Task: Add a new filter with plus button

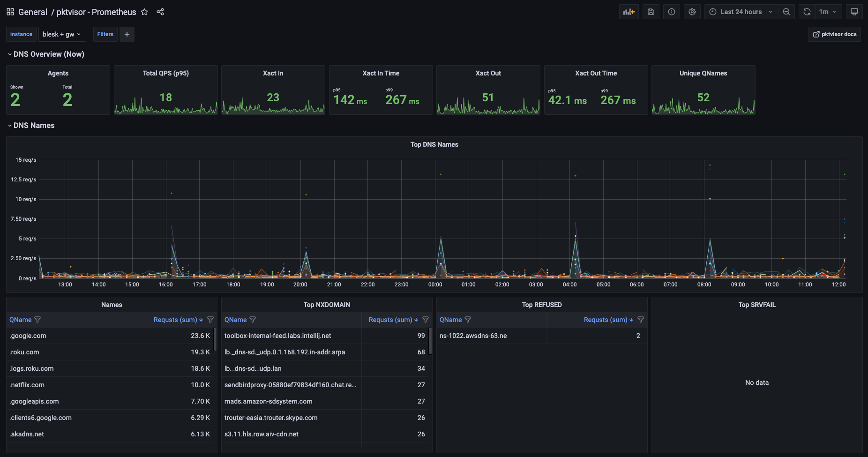Action: (x=127, y=34)
